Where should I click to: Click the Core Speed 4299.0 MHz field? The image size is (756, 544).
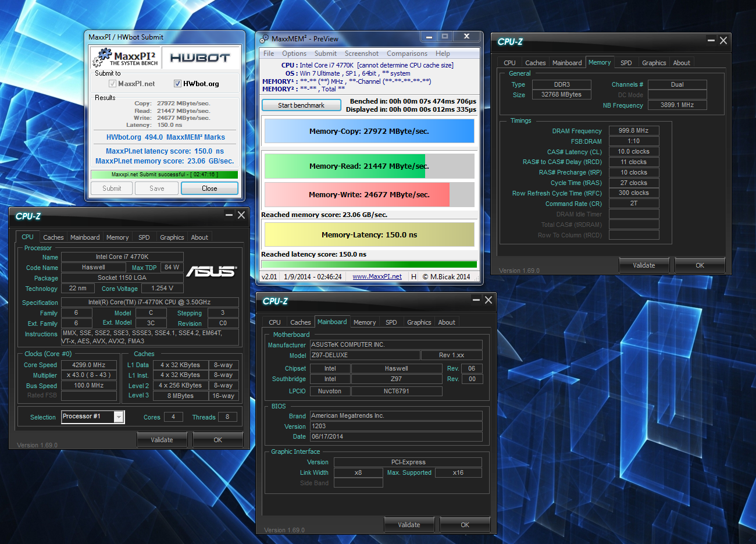click(88, 365)
